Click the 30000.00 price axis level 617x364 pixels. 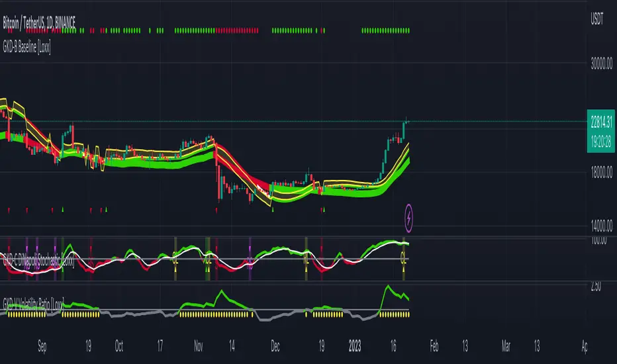pos(601,64)
